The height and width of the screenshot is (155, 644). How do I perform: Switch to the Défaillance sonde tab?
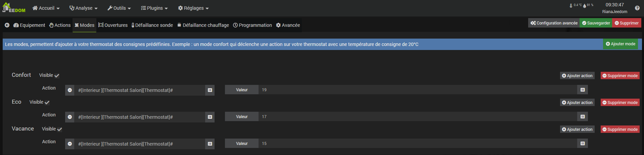point(152,25)
